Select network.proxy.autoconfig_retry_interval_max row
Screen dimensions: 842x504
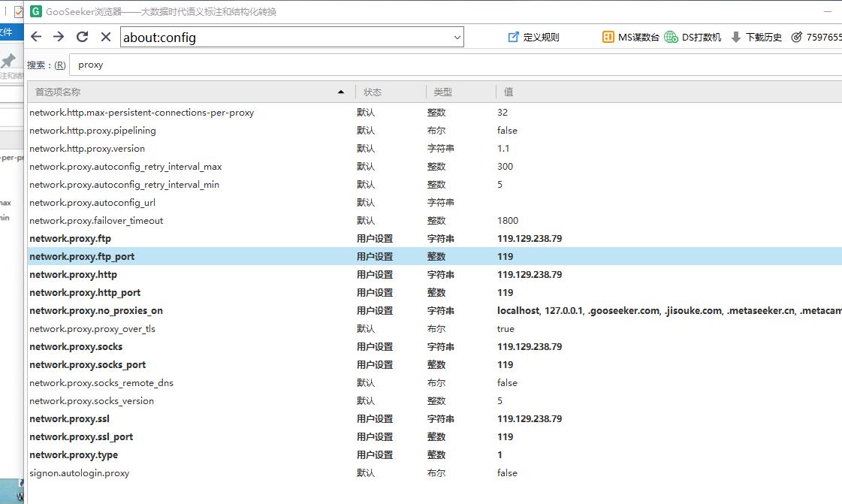pos(435,167)
